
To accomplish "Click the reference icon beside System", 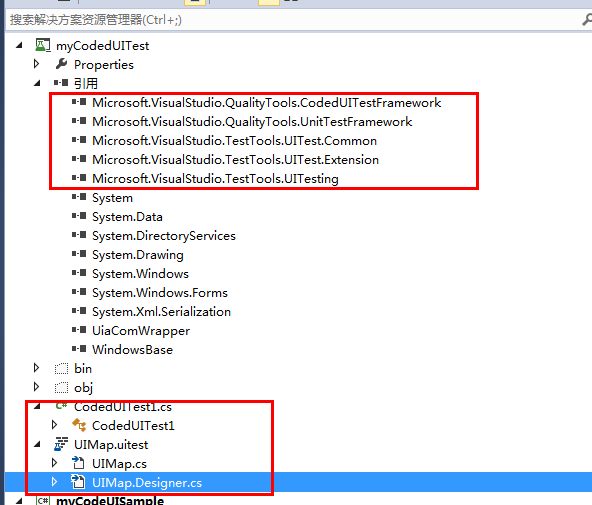I will coord(79,197).
